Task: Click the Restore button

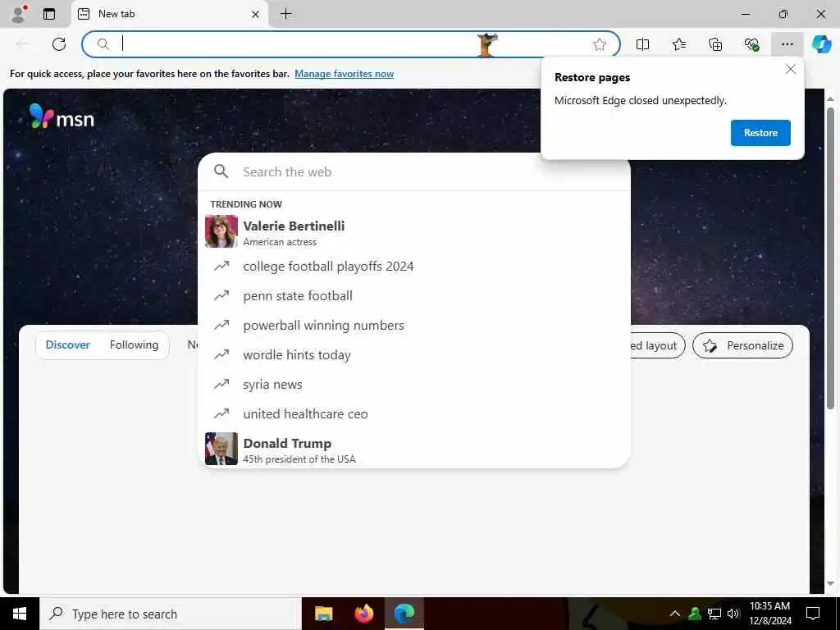Action: [x=760, y=133]
